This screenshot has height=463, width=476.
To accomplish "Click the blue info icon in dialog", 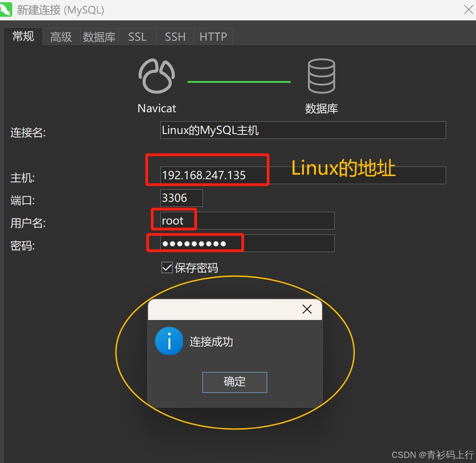I will pos(169,341).
